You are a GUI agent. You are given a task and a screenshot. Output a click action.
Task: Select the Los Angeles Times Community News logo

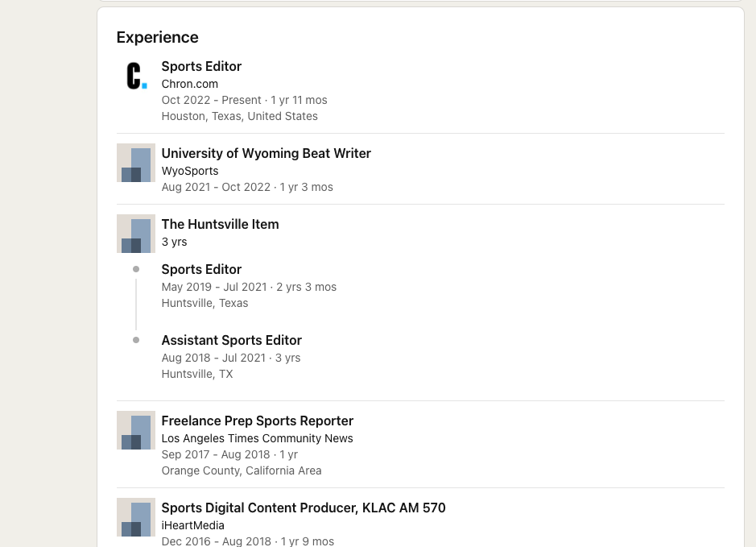tap(136, 430)
